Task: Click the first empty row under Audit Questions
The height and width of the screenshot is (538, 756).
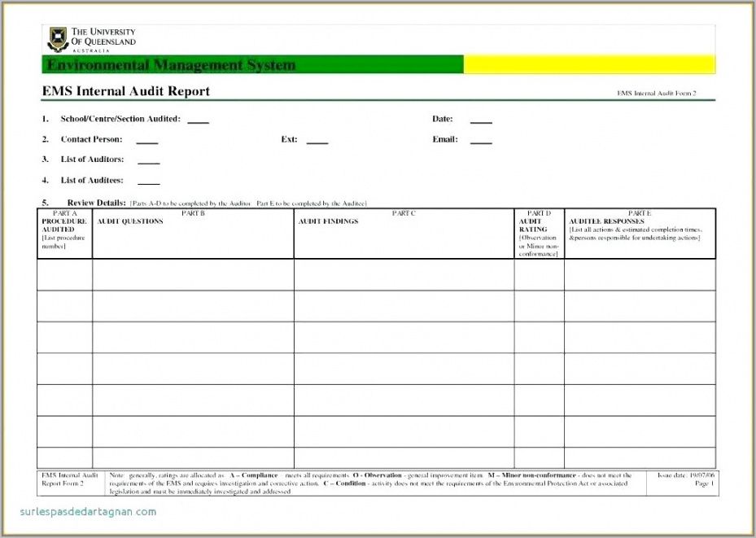Action: point(193,275)
